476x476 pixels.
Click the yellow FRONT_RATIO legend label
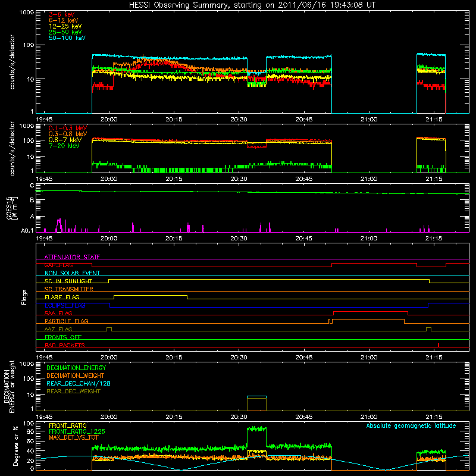tap(68, 425)
